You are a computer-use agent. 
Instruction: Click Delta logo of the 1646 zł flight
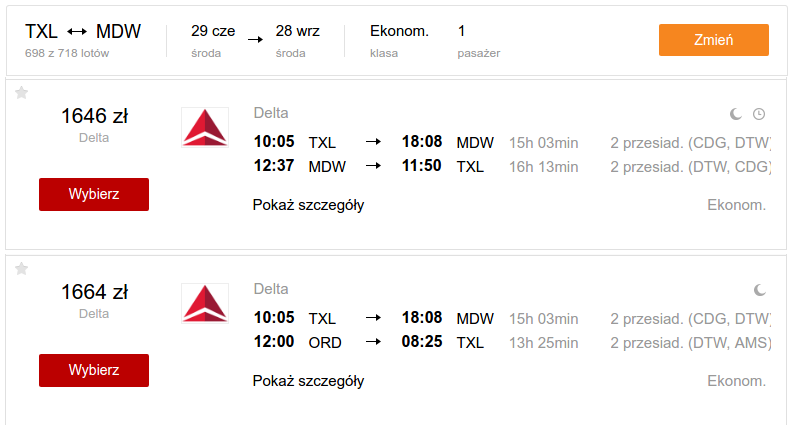pyautogui.click(x=205, y=128)
